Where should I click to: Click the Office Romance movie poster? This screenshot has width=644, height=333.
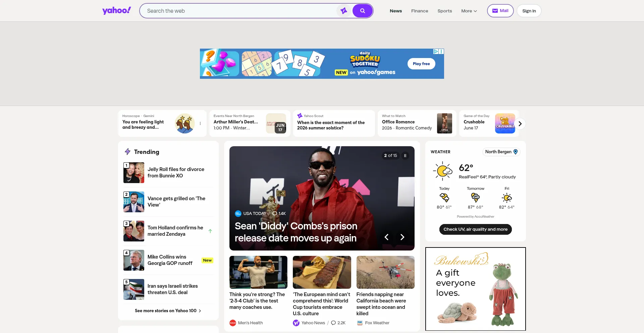444,123
